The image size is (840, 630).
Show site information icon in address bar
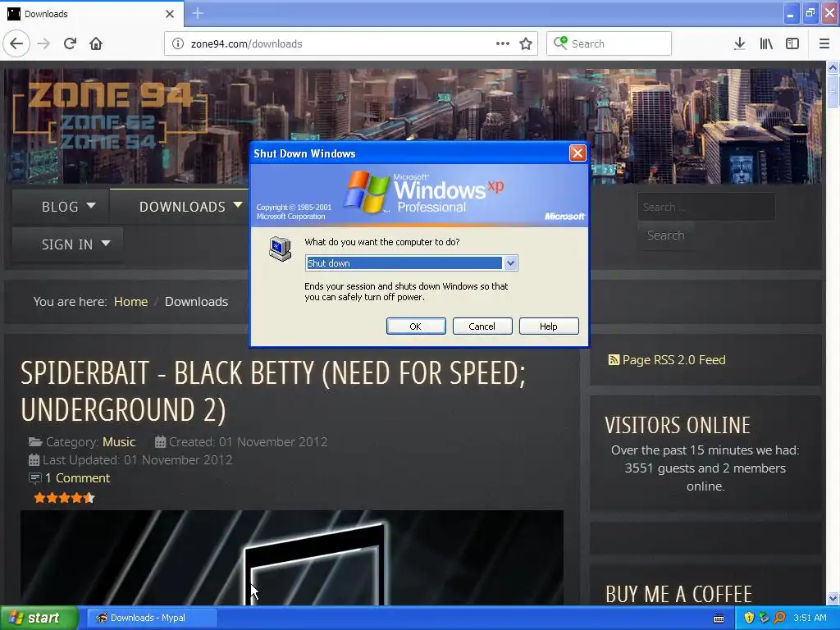point(178,43)
